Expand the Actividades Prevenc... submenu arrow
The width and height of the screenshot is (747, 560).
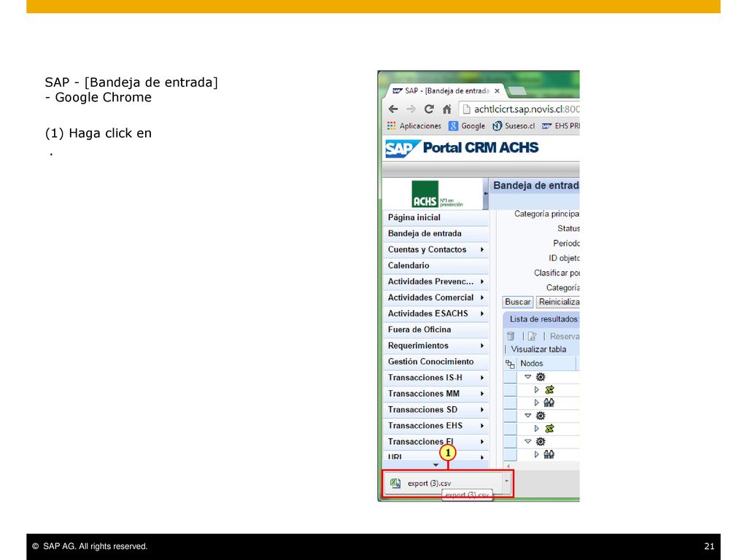482,281
